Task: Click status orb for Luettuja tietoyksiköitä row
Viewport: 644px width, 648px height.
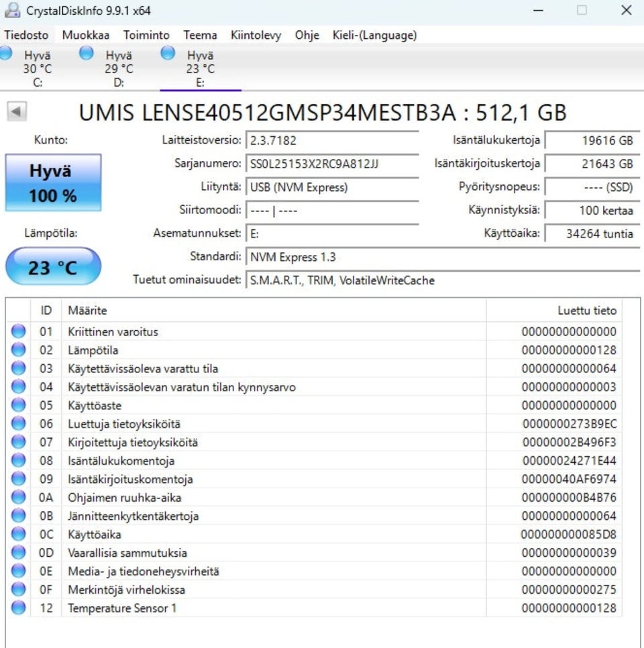Action: (18, 423)
